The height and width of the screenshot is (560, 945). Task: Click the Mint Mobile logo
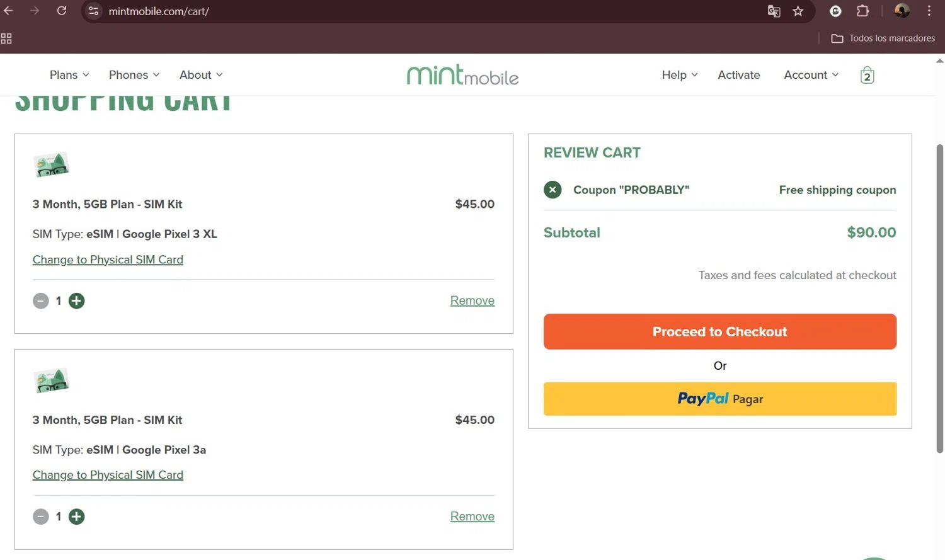pos(463,75)
